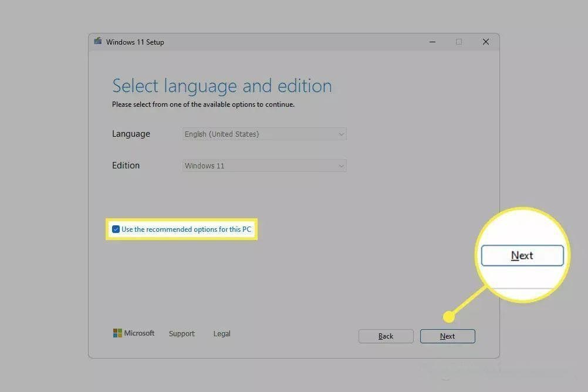Image resolution: width=588 pixels, height=392 pixels.
Task: Uncheck Use the recommended options for this PC
Action: tap(116, 229)
